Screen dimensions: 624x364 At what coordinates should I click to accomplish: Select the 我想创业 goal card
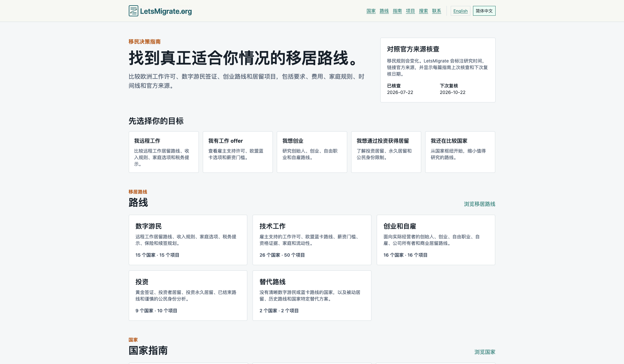[x=312, y=152]
